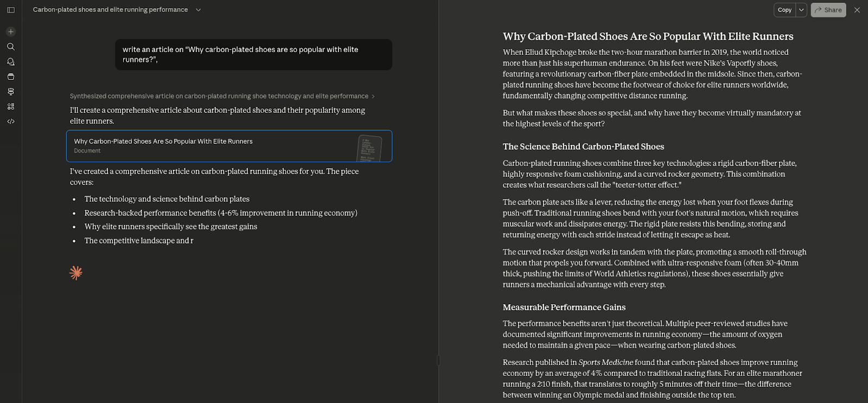This screenshot has width=868, height=403.
Task: Click the paragraph starting 'When Eliud Kipchoge broke'
Action: coord(653,74)
